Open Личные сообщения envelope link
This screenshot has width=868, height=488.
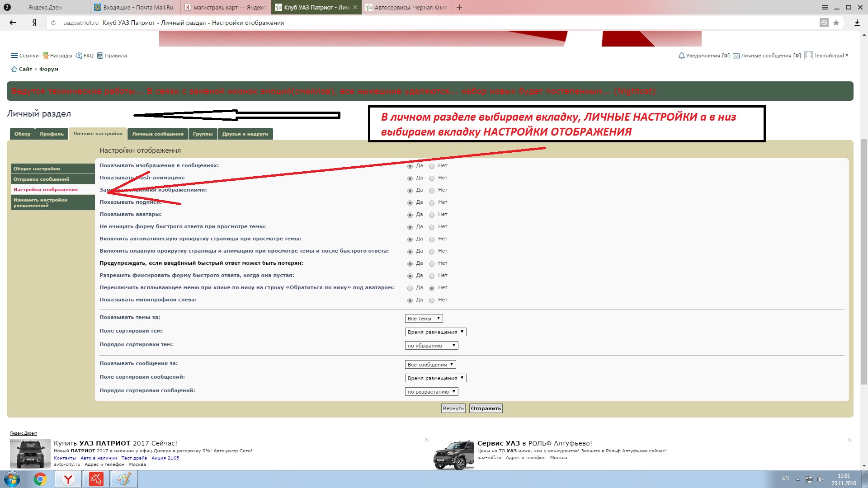[x=766, y=56]
